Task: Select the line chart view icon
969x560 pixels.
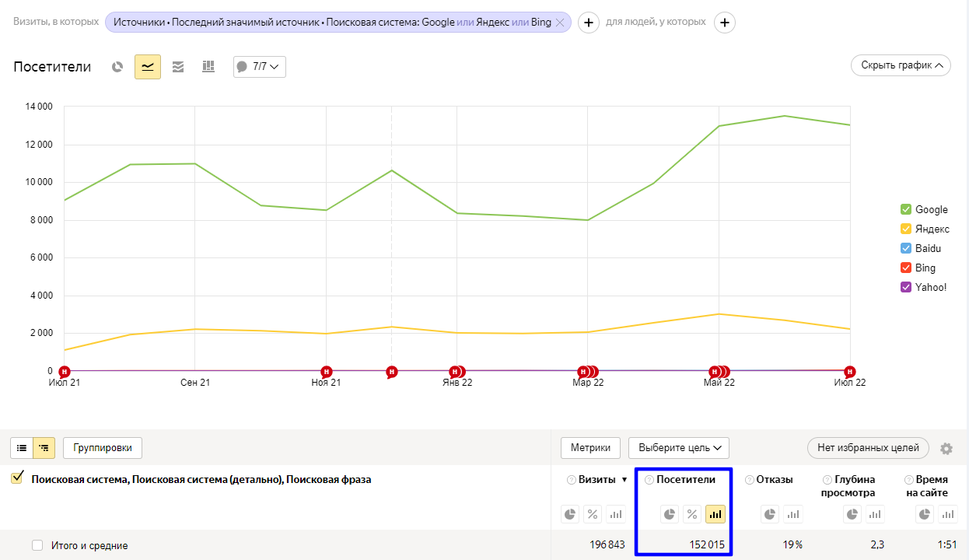Action: (148, 67)
